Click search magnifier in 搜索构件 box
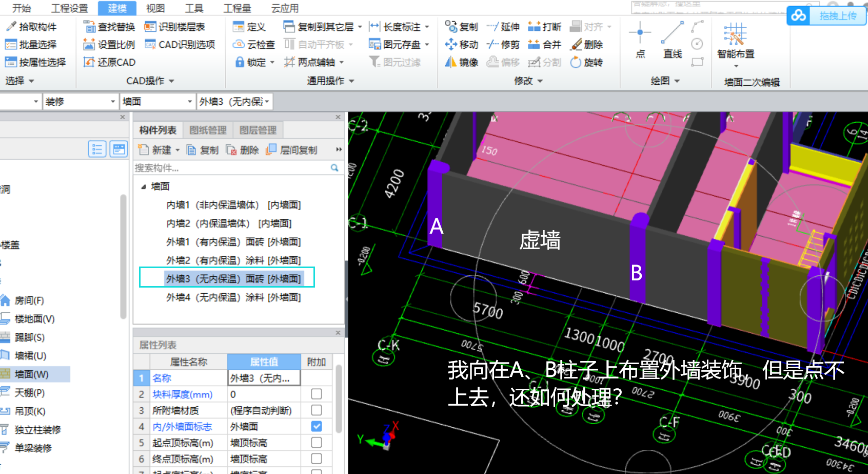This screenshot has height=474, width=868. pos(334,168)
